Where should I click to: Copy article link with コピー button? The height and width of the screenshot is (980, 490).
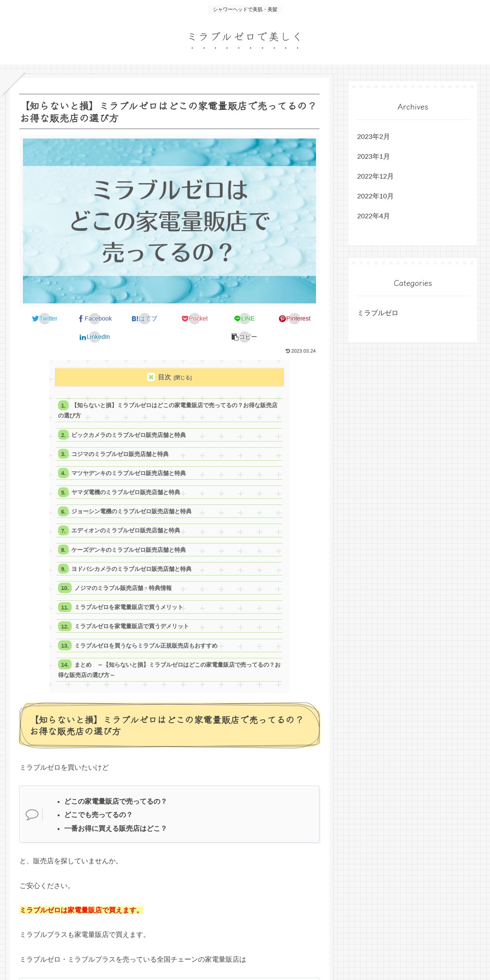pos(244,337)
